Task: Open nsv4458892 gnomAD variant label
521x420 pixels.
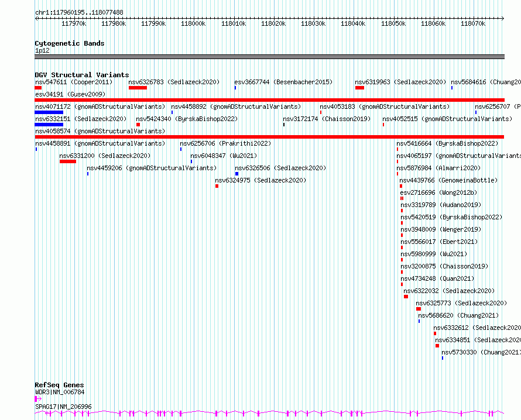Action: pyautogui.click(x=236, y=106)
